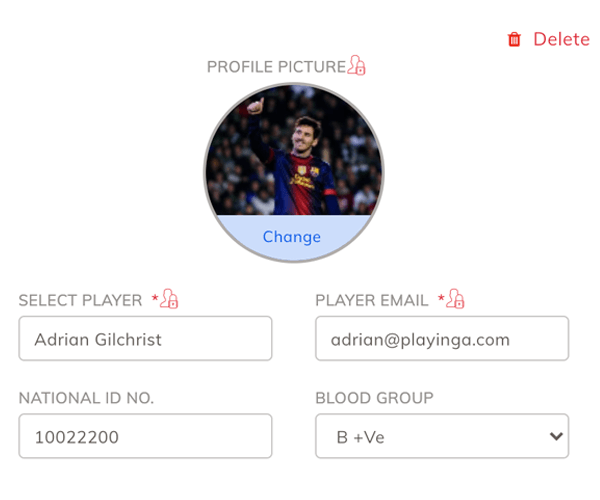Select the National ID No. input field
Viewport: 600px width, 500px height.
(x=145, y=437)
